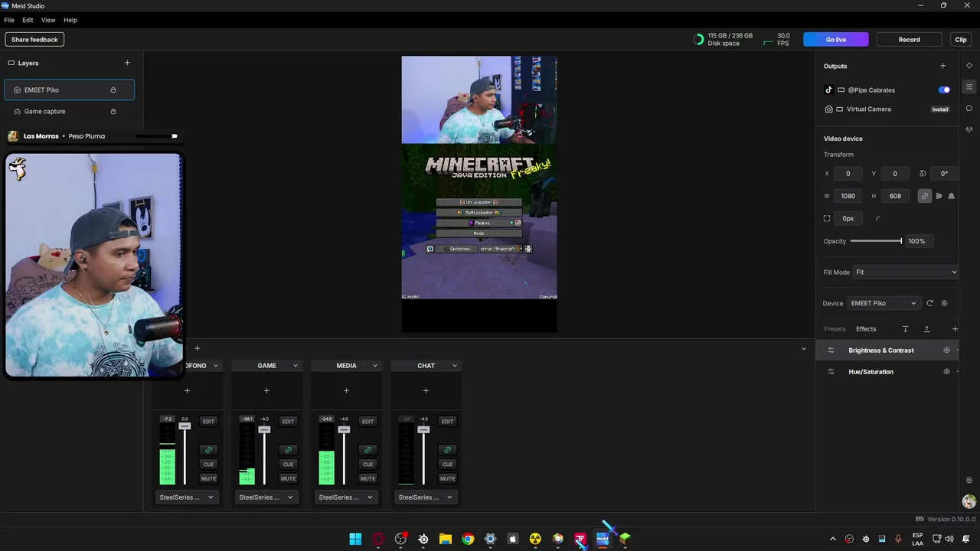Mute the GAME audio track
This screenshot has height=551, width=980.
(x=288, y=479)
